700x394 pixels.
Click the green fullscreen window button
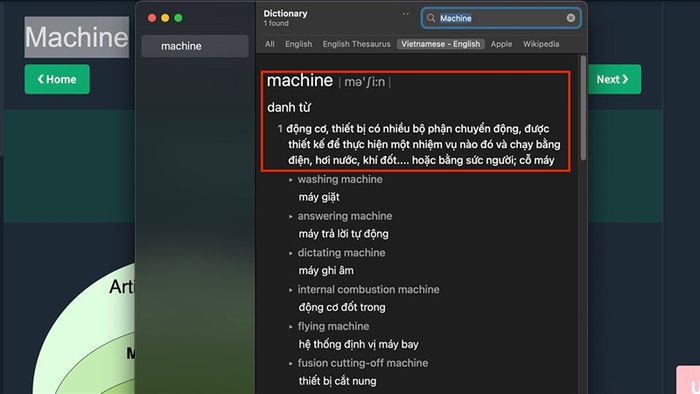179,18
